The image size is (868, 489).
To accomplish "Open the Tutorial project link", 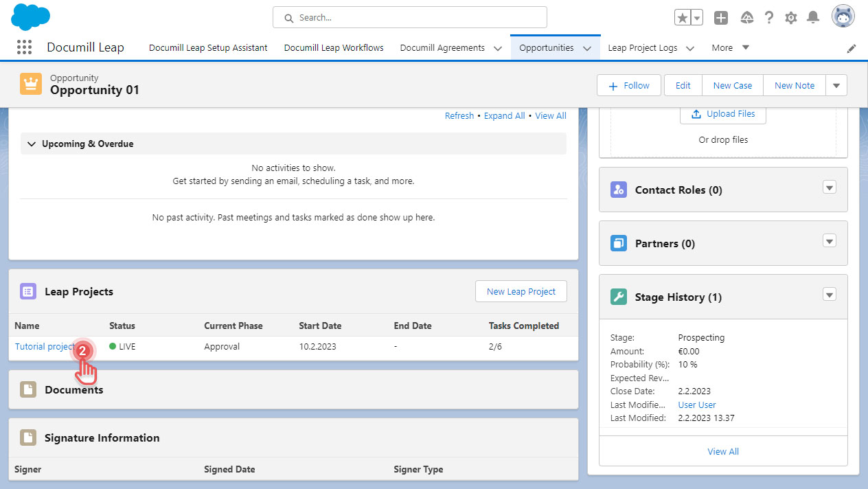I will point(41,346).
